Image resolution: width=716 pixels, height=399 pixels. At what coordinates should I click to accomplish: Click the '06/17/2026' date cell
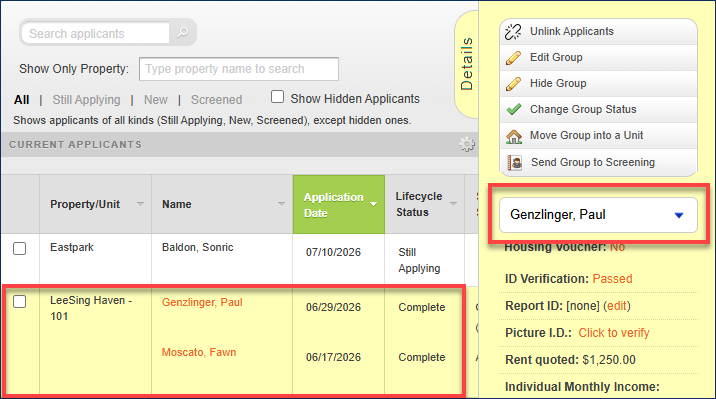click(333, 357)
